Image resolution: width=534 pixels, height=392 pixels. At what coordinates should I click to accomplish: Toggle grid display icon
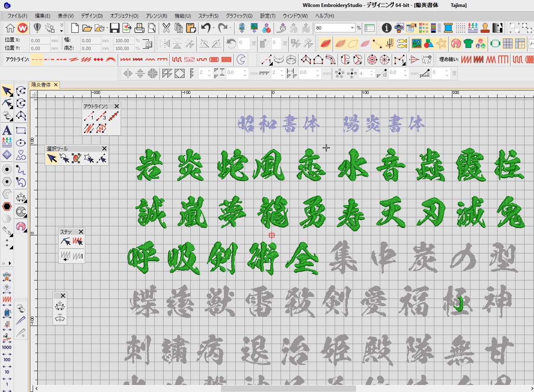click(508, 43)
